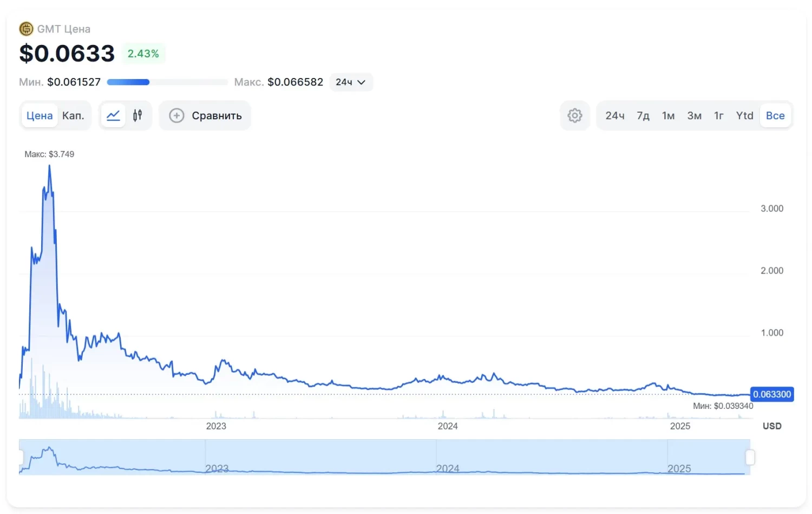
Task: Open chart settings gear icon
Action: coord(574,115)
